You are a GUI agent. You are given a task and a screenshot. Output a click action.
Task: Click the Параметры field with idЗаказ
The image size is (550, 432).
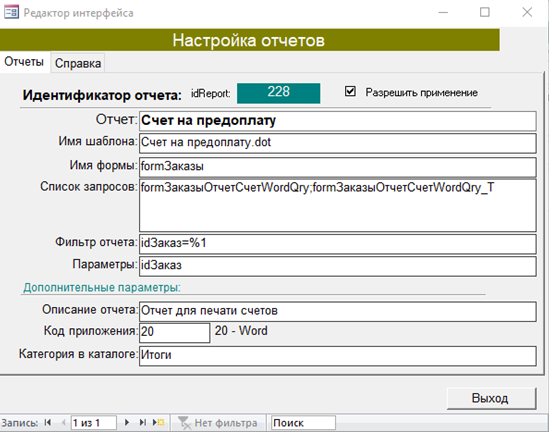pyautogui.click(x=338, y=266)
